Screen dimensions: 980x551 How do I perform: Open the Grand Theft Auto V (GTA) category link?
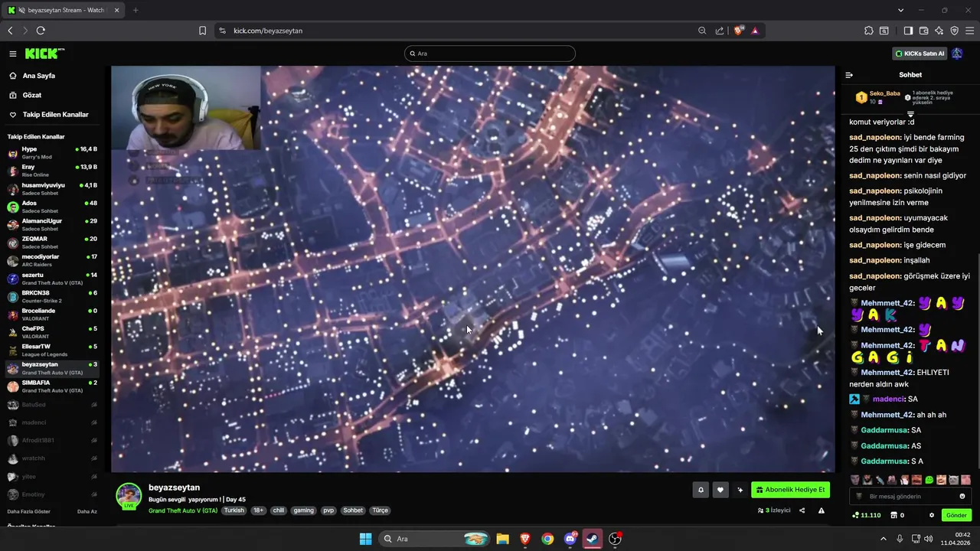pyautogui.click(x=183, y=510)
